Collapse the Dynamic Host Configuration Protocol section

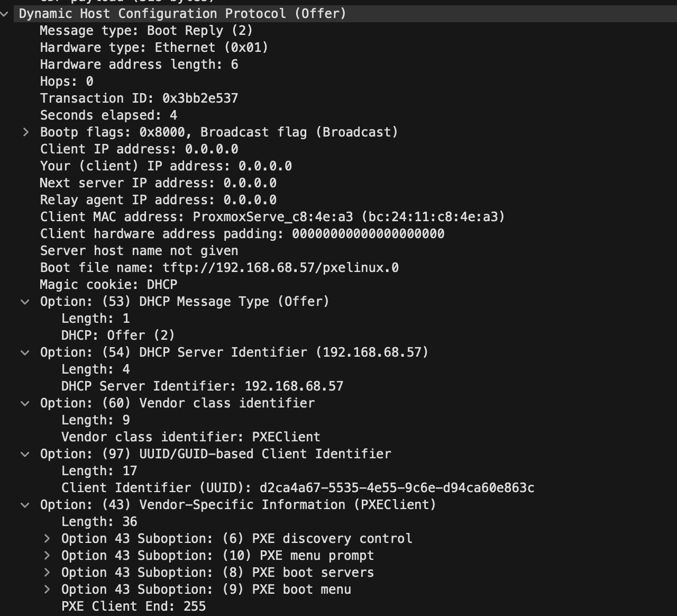point(5,14)
